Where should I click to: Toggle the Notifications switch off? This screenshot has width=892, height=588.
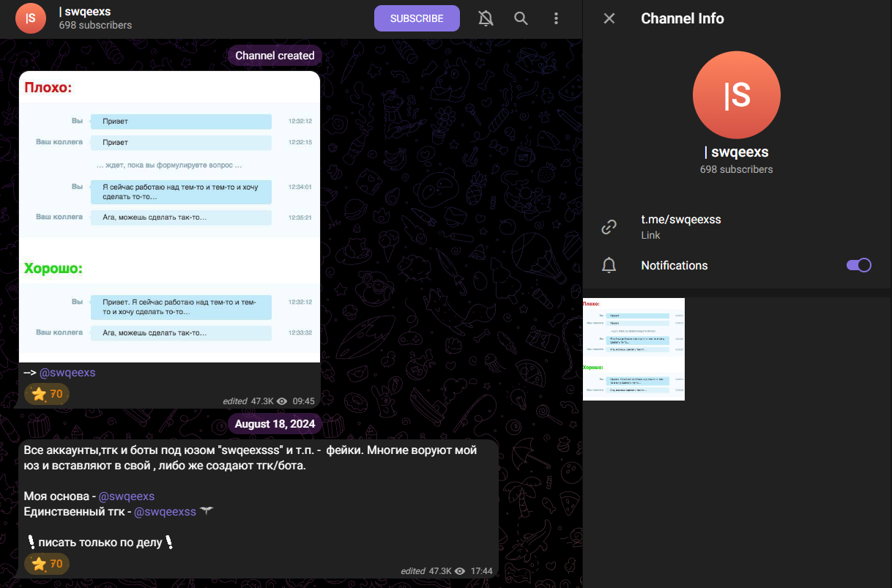858,265
